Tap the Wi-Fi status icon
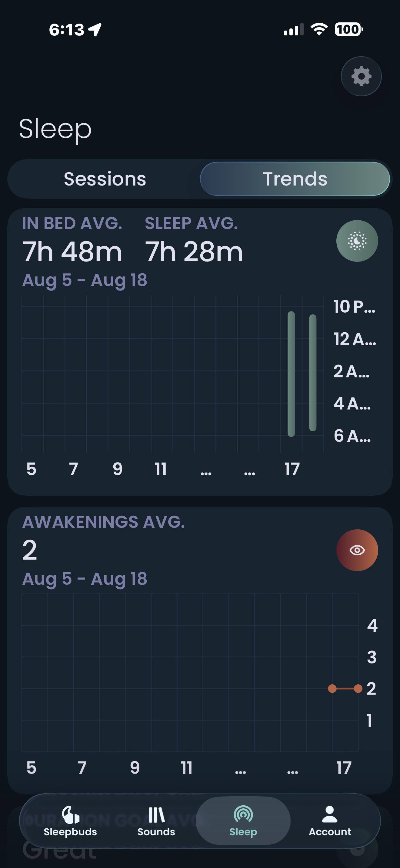 tap(319, 29)
